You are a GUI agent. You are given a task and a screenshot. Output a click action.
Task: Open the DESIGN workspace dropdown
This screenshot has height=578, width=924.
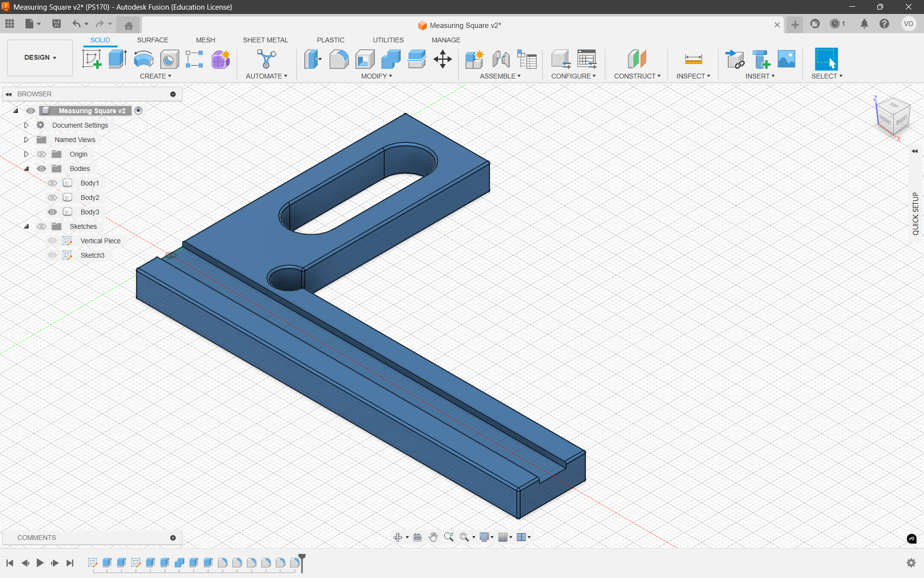click(40, 57)
